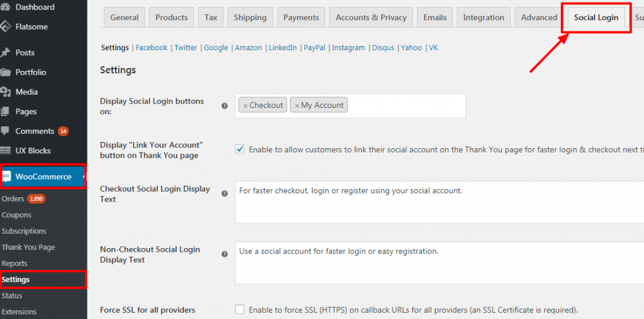Open Orders in WooCommerce submenu
The image size is (644, 319).
13,199
